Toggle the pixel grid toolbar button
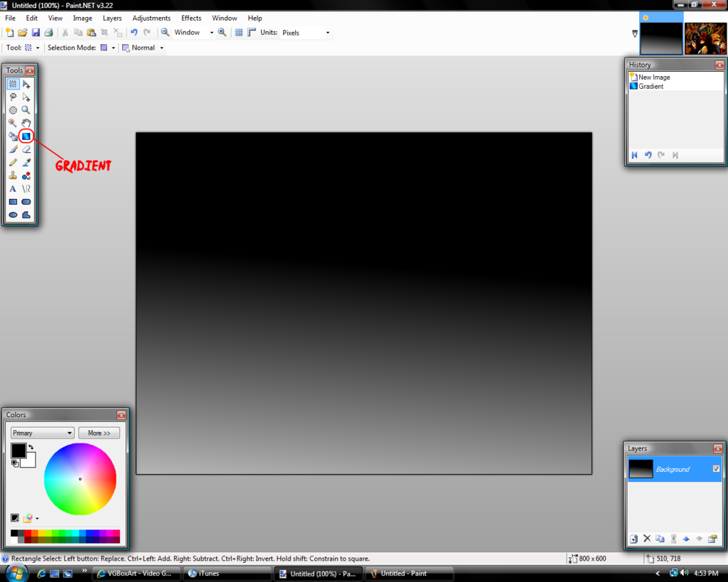The image size is (728, 582). pos(239,33)
